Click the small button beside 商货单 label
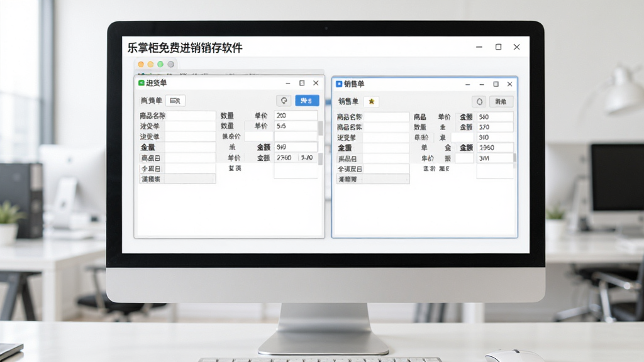Image resolution: width=644 pixels, height=362 pixels. pos(175,101)
